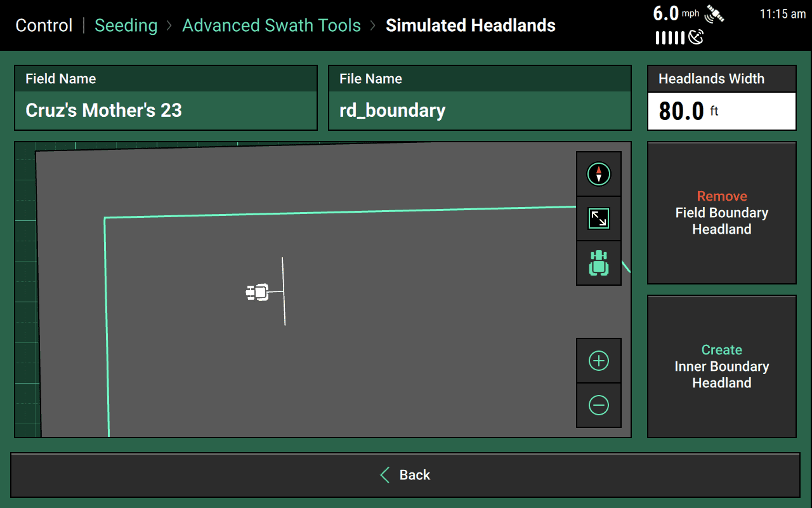Click the File Name rd_boundary
The width and height of the screenshot is (812, 508).
click(479, 110)
